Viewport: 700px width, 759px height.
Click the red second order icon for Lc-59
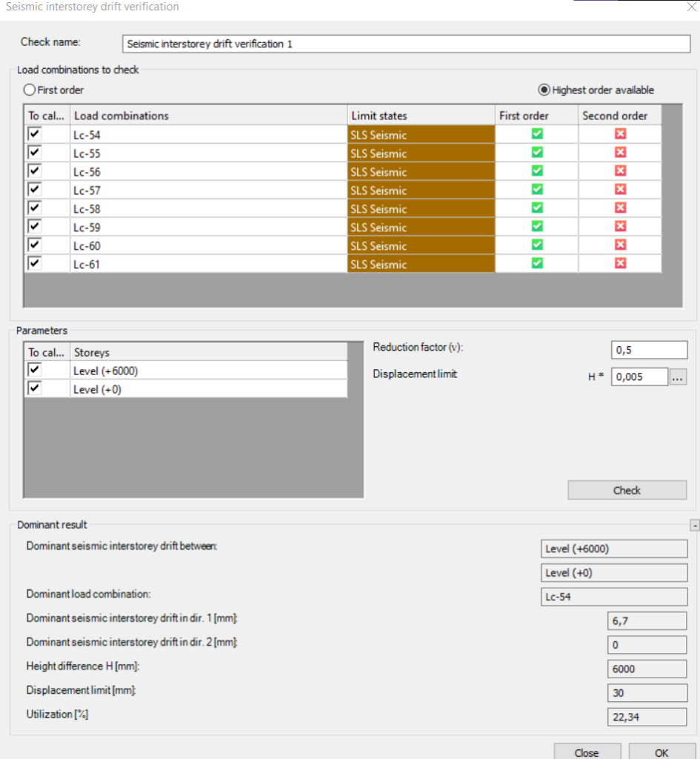[x=620, y=226]
